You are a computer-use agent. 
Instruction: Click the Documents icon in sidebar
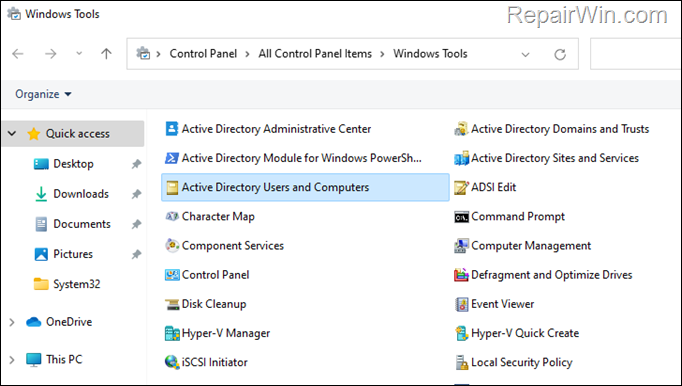(41, 224)
